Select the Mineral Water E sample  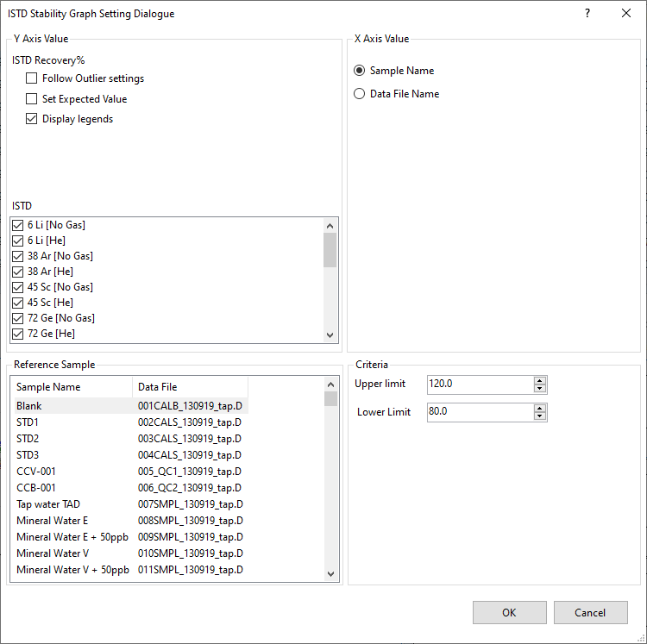click(131, 521)
